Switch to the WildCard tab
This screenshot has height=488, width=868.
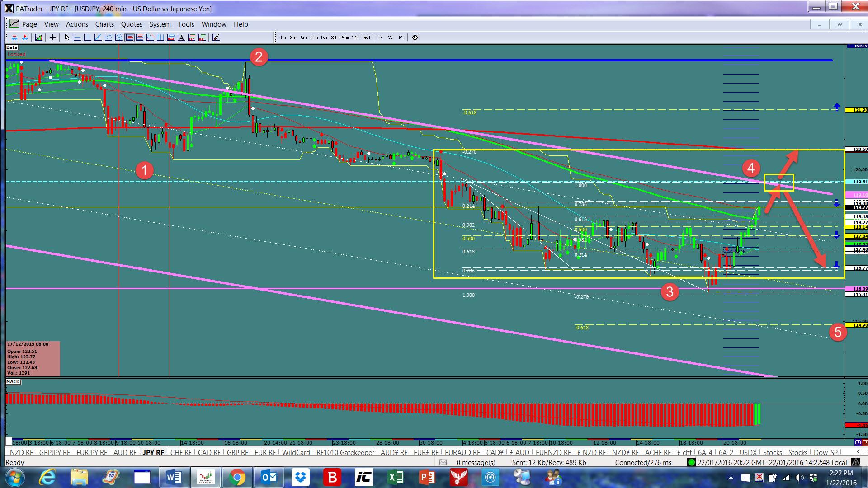pyautogui.click(x=296, y=452)
